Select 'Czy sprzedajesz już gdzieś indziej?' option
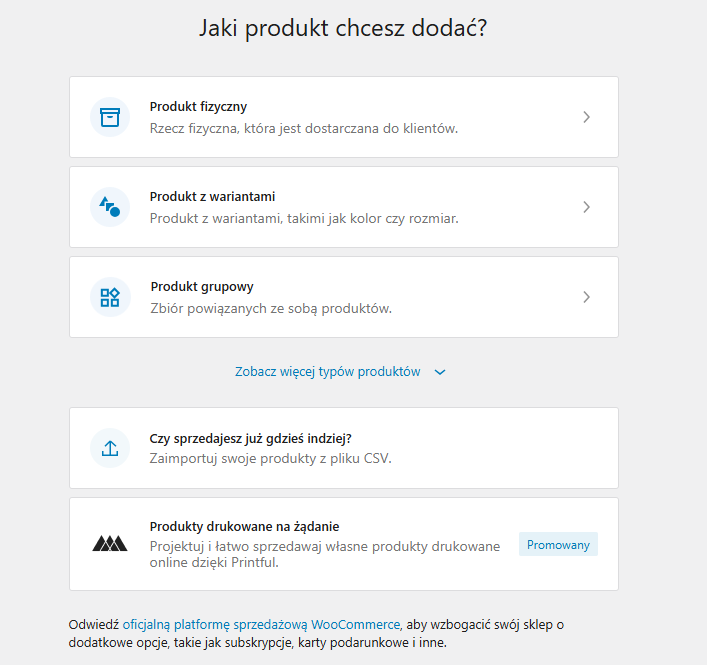The height and width of the screenshot is (665, 707). [250, 438]
